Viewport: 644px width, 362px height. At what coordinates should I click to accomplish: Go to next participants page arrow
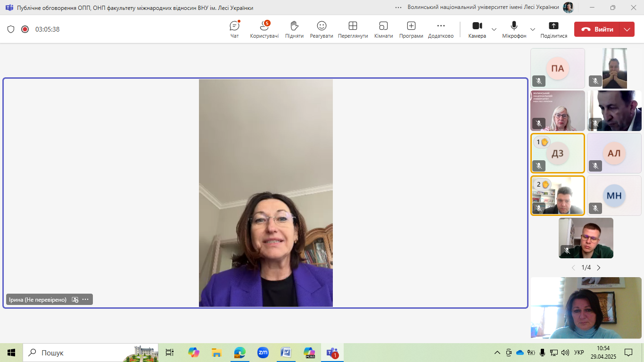point(599,268)
